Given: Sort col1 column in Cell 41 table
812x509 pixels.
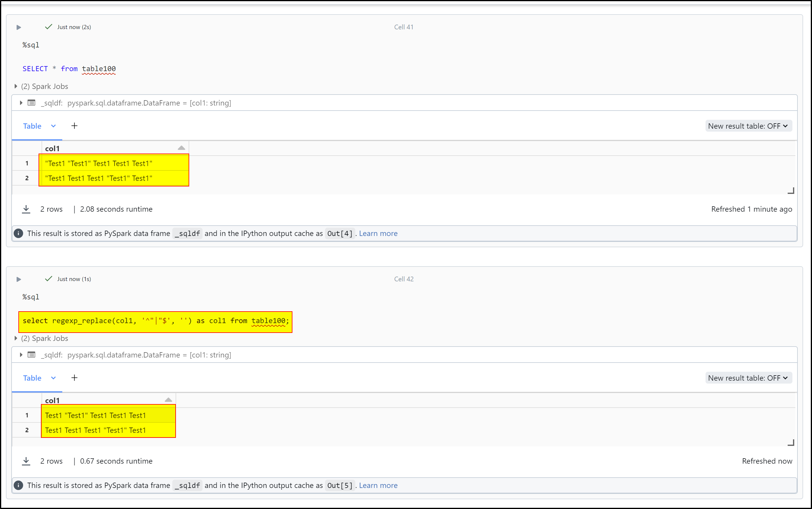Looking at the screenshot, I should point(181,148).
